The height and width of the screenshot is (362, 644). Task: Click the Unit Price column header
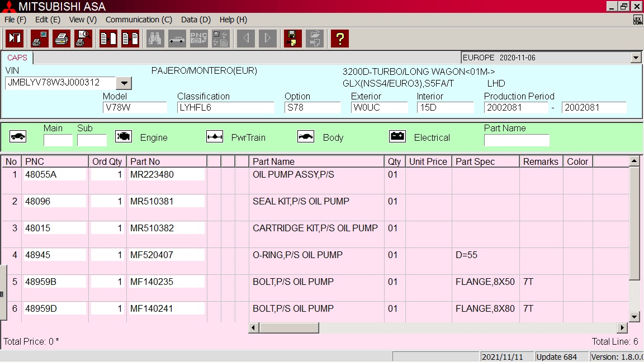point(428,161)
